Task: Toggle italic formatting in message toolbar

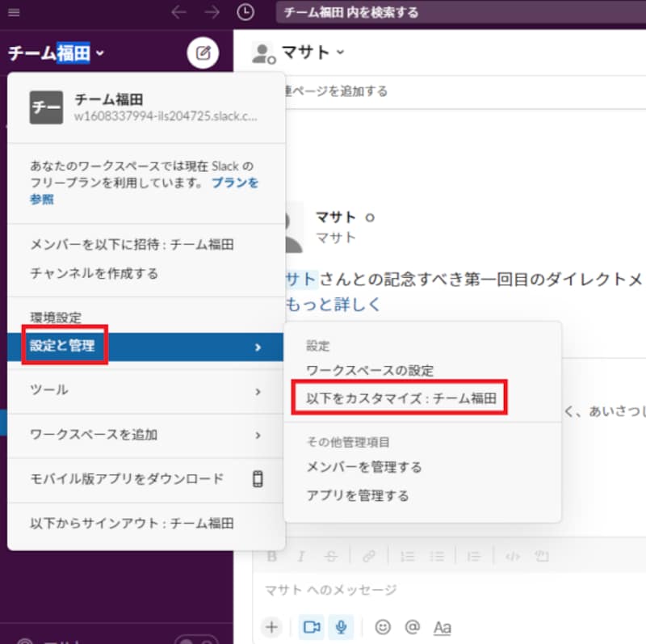Action: pos(300,556)
